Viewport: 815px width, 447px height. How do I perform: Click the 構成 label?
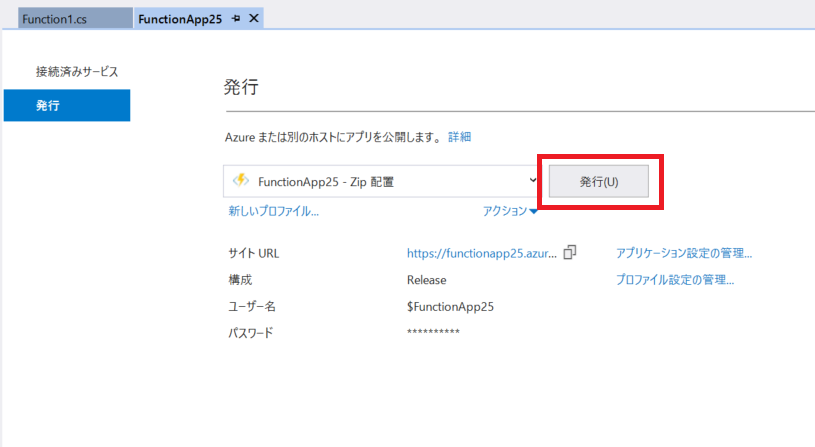pyautogui.click(x=240, y=280)
